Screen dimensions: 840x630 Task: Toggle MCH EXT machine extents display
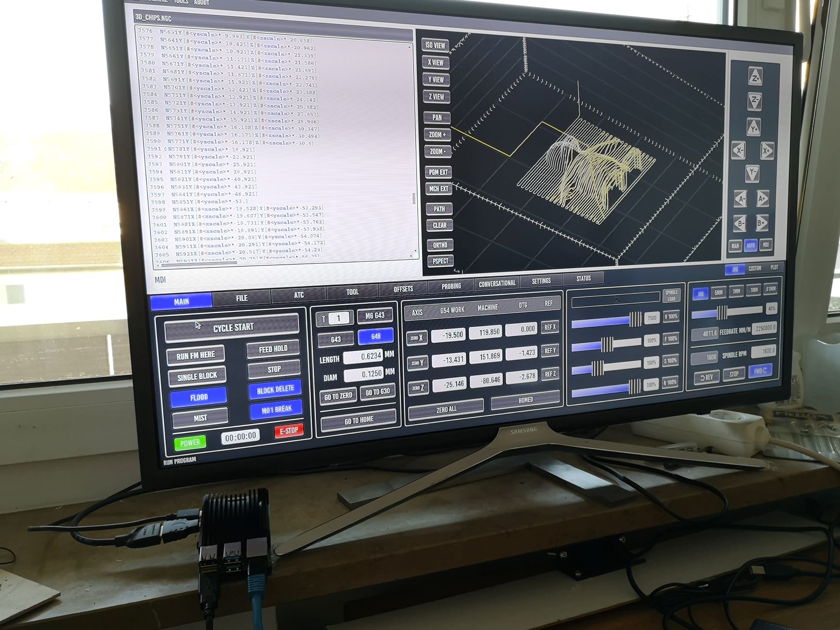tap(439, 189)
